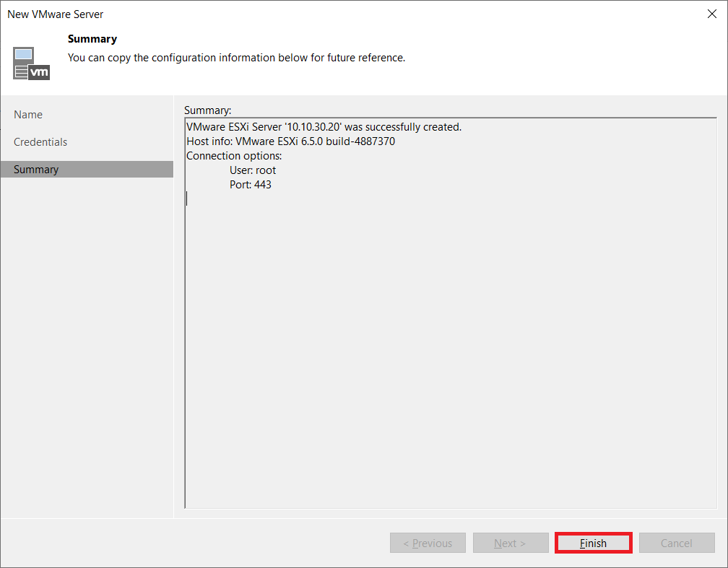Image resolution: width=728 pixels, height=568 pixels.
Task: Click the copy configuration information description text
Action: 236,58
